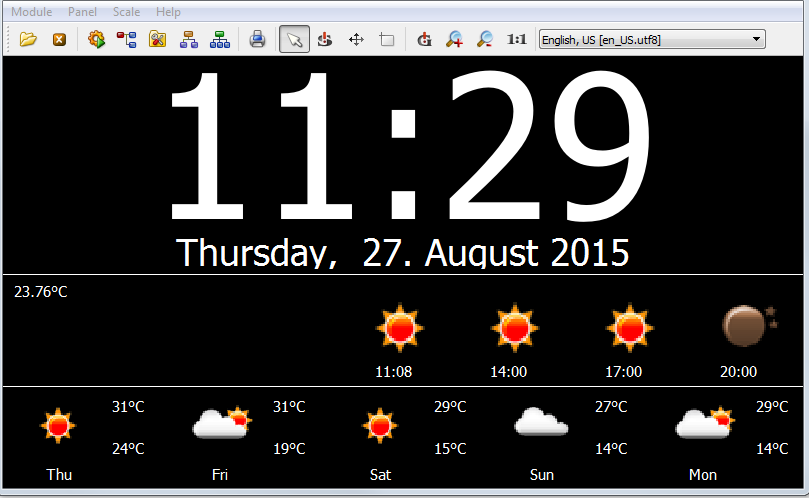
Task: Click the Sun day label
Action: [542, 475]
